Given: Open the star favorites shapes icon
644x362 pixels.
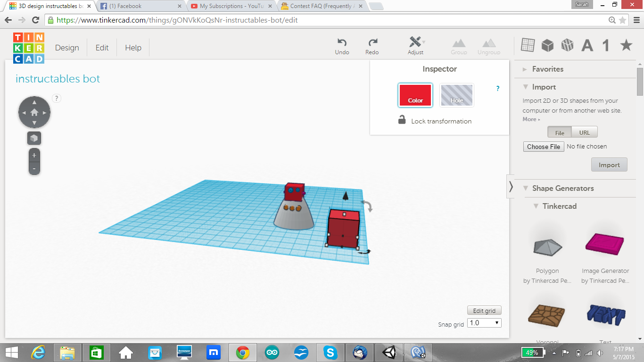Looking at the screenshot, I should tap(626, 45).
